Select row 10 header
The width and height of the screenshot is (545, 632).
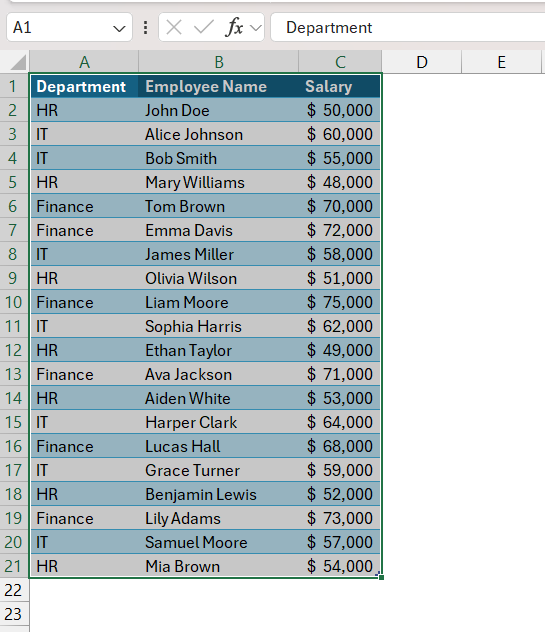(14, 302)
